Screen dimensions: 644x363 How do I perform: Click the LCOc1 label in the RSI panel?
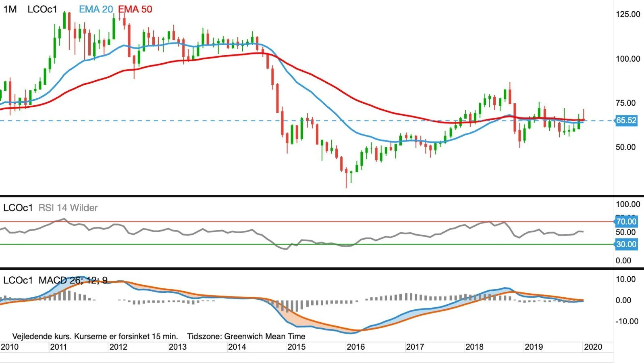(18, 208)
